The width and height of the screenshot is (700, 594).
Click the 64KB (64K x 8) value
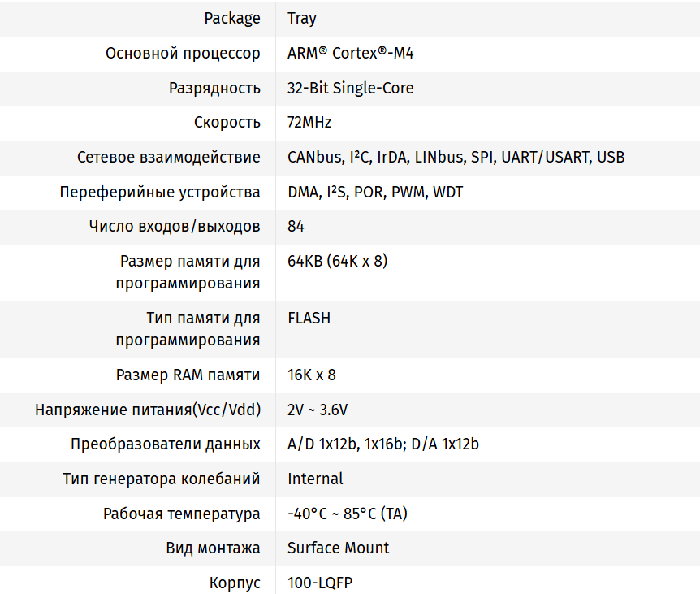[x=337, y=262]
